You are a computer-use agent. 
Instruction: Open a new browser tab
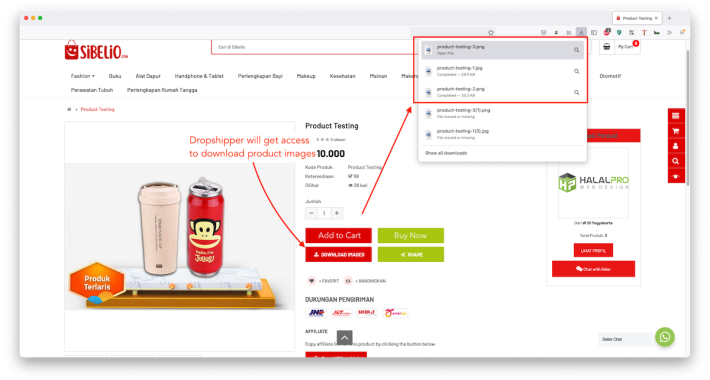click(669, 18)
